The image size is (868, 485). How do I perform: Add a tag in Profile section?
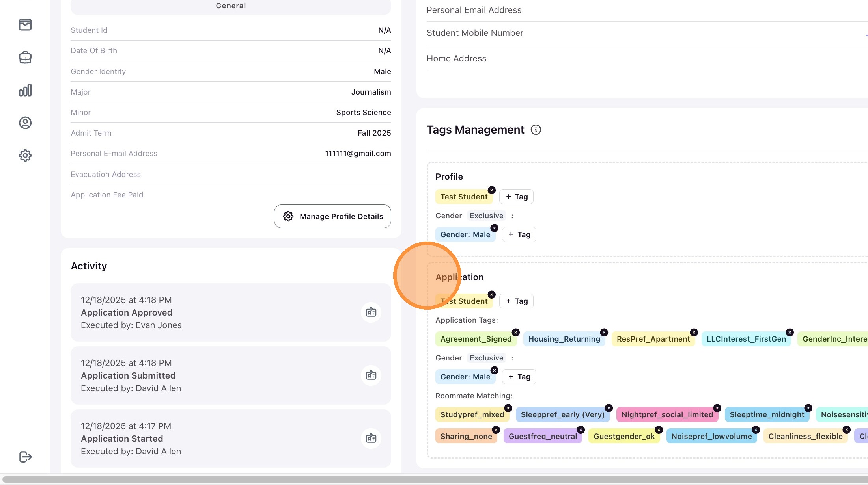pyautogui.click(x=516, y=197)
